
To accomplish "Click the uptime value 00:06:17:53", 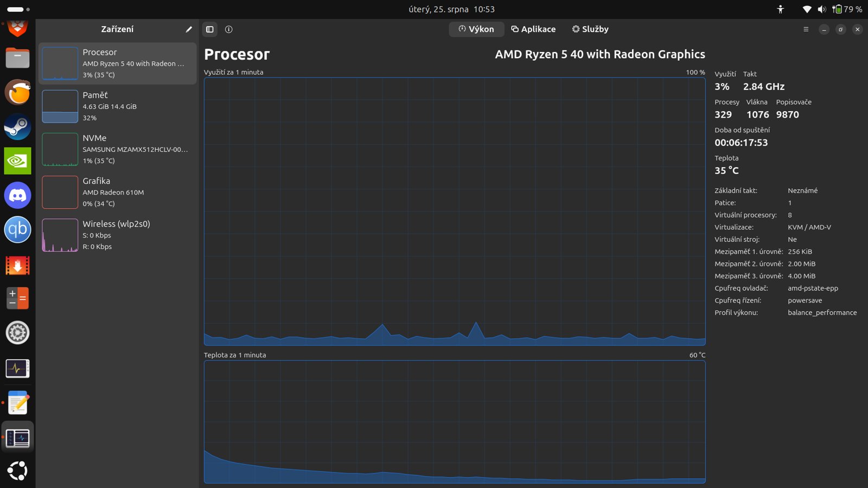I will [x=741, y=143].
